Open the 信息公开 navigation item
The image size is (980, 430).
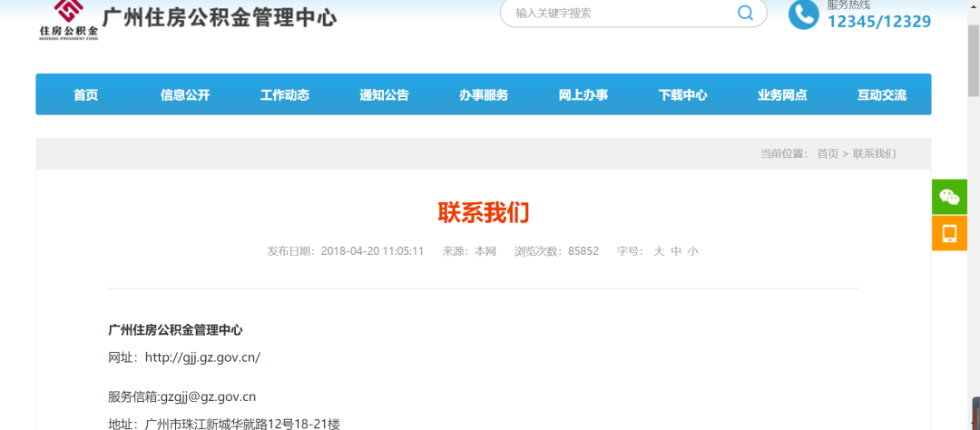click(x=185, y=95)
